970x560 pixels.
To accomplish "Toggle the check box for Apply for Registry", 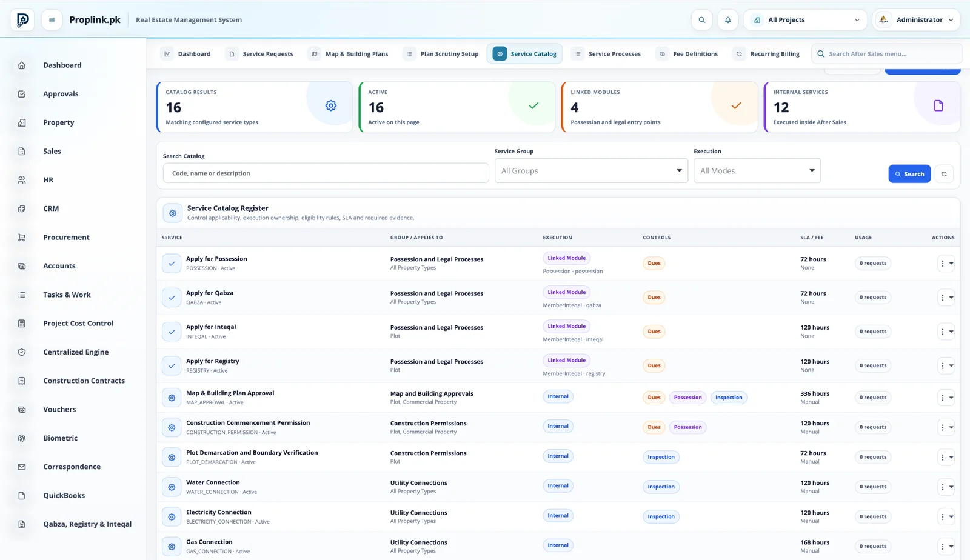I will pyautogui.click(x=172, y=365).
